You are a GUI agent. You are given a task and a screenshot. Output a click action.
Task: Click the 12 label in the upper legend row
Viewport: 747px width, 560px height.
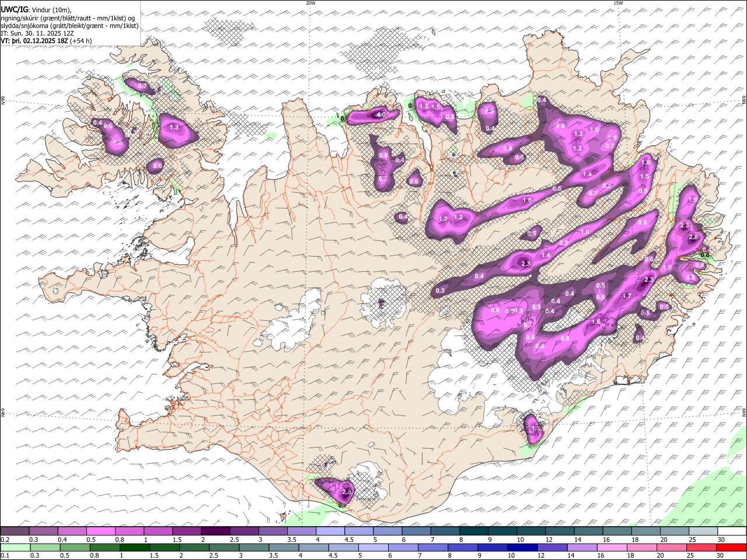(550, 540)
